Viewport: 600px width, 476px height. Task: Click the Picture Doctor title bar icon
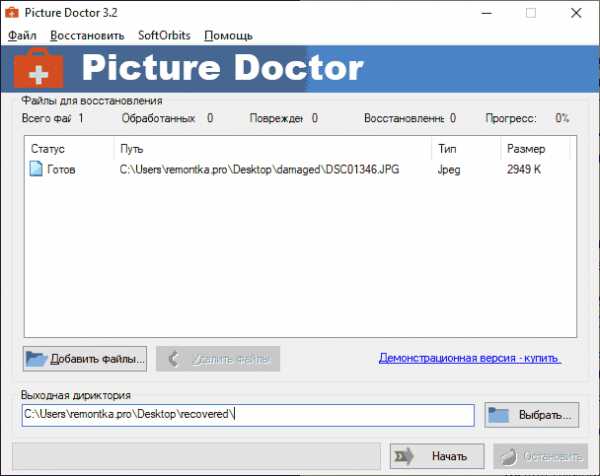(11, 13)
